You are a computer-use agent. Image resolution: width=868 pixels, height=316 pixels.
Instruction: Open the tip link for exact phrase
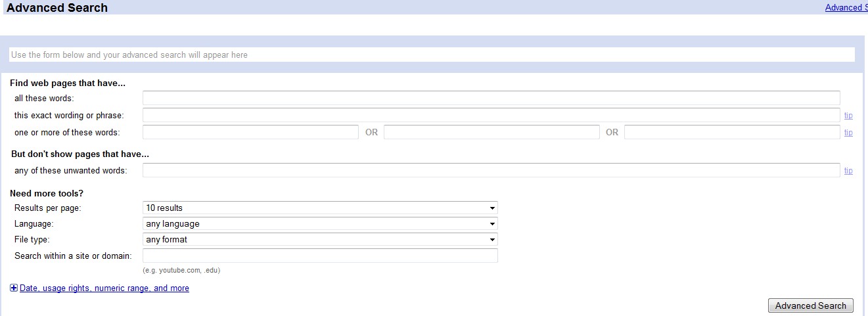point(848,116)
